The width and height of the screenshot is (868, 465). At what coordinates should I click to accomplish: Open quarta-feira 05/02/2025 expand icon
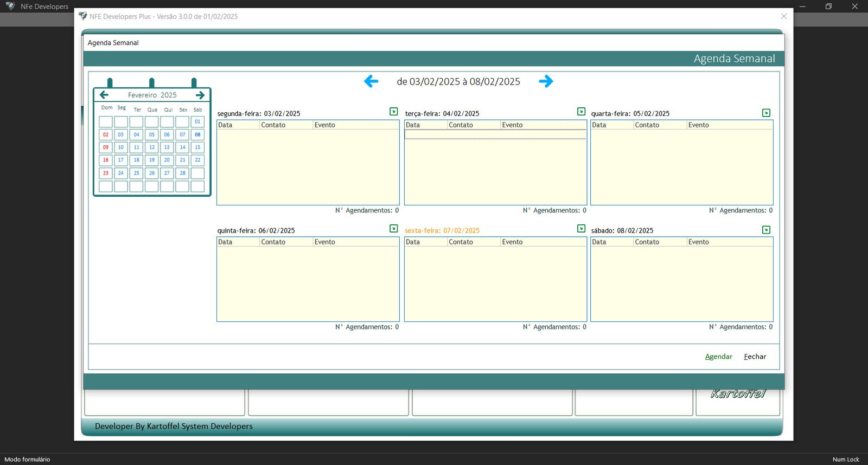point(766,113)
